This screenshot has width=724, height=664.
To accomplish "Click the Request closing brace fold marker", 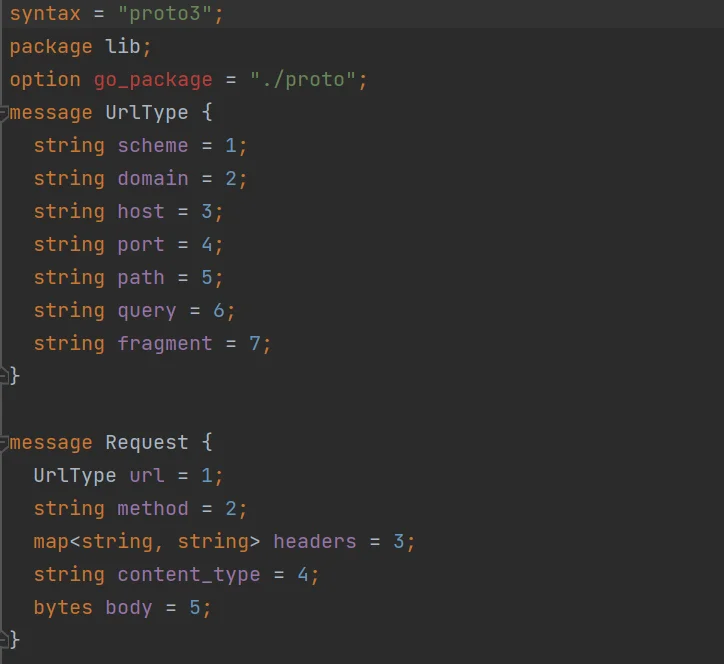I will click(x=4, y=640).
